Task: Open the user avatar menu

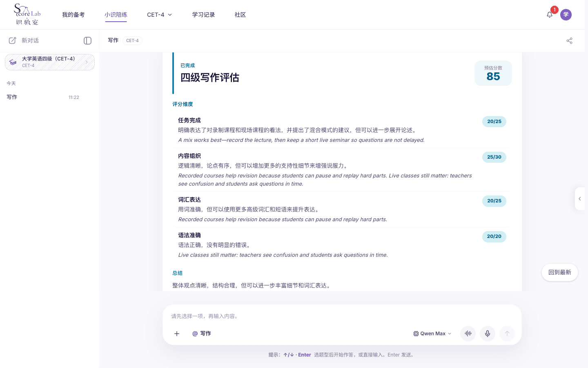Action: [x=566, y=15]
